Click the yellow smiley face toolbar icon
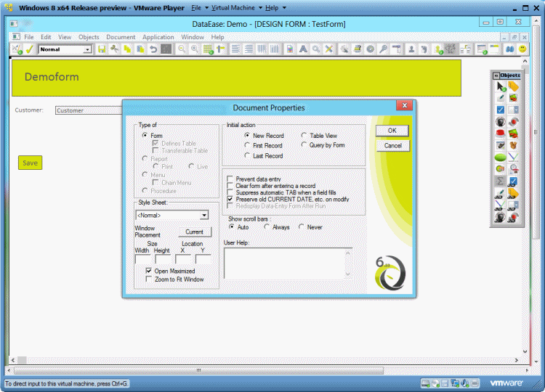 (522, 49)
